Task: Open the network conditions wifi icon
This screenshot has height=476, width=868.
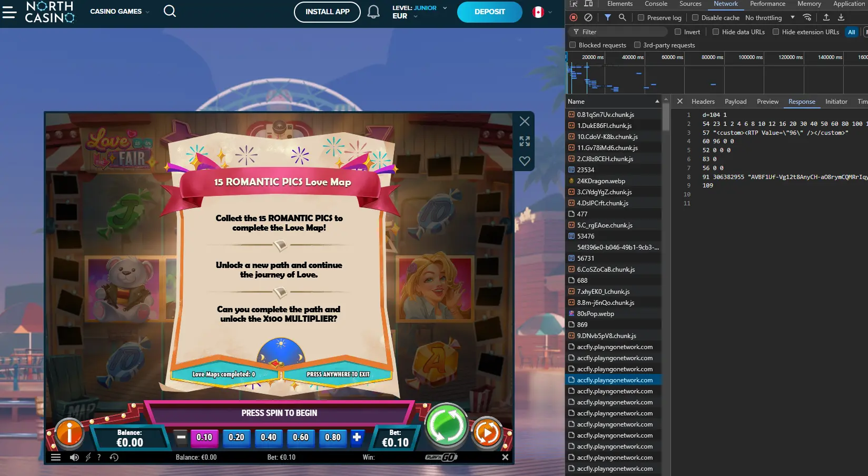Action: click(807, 17)
